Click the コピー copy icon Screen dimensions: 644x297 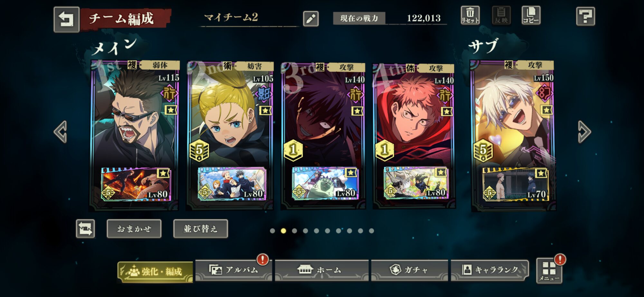coord(531,15)
